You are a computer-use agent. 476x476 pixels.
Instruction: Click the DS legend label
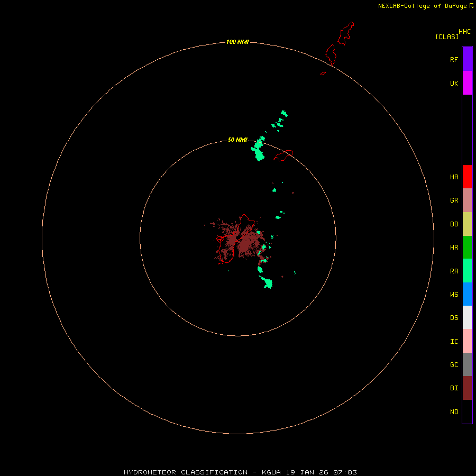454,318
